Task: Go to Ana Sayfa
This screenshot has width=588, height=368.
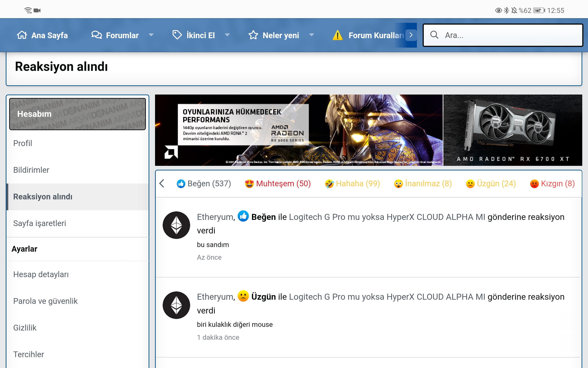Action: (50, 35)
